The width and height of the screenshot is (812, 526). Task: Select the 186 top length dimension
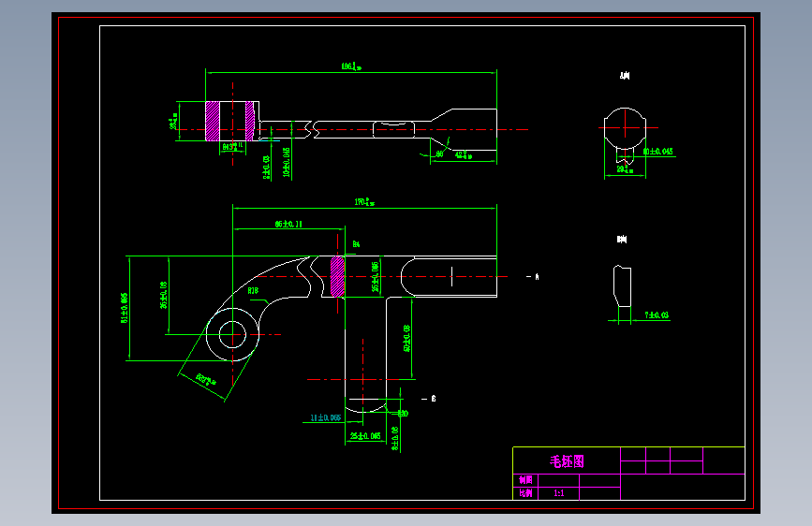[351, 66]
